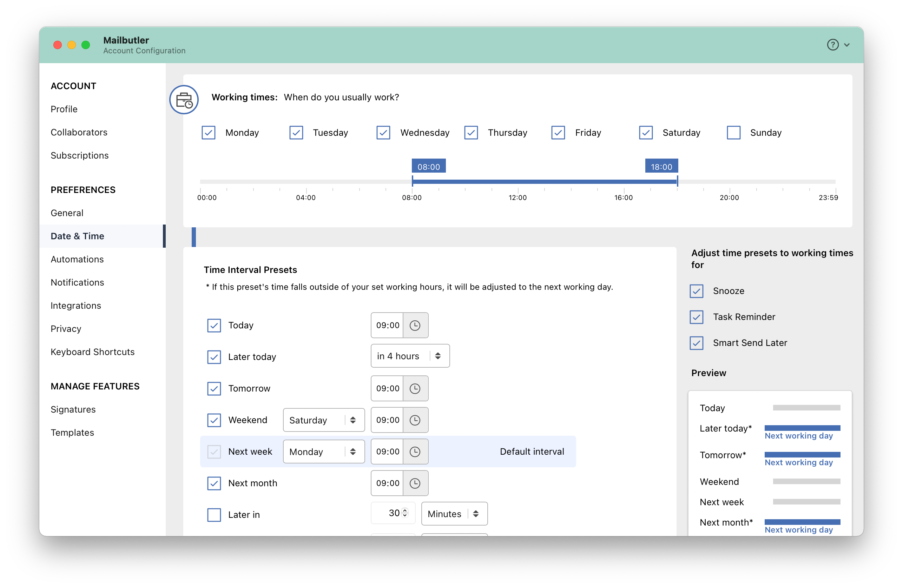Viewport: 903px width, 588px height.
Task: Open the Minutes unit dropdown
Action: point(455,514)
